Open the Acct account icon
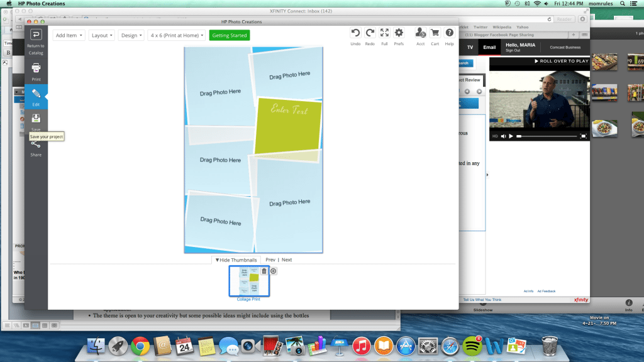The image size is (644, 362). [x=420, y=33]
